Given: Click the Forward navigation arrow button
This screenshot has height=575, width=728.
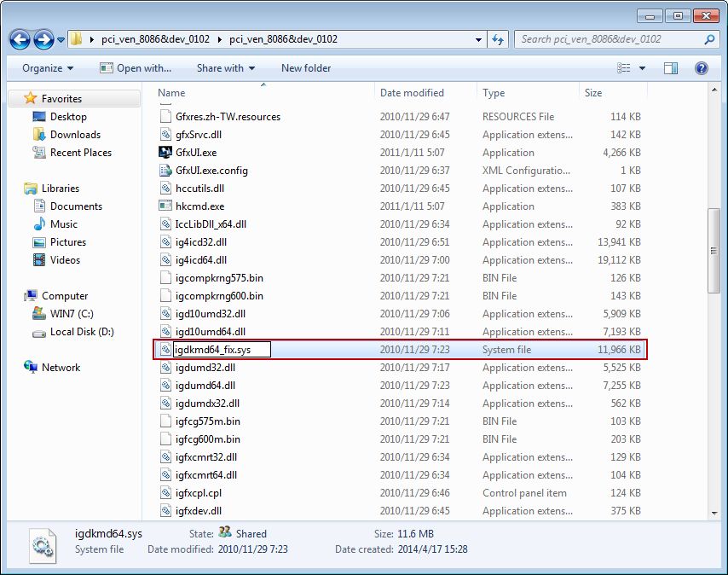Looking at the screenshot, I should point(43,39).
